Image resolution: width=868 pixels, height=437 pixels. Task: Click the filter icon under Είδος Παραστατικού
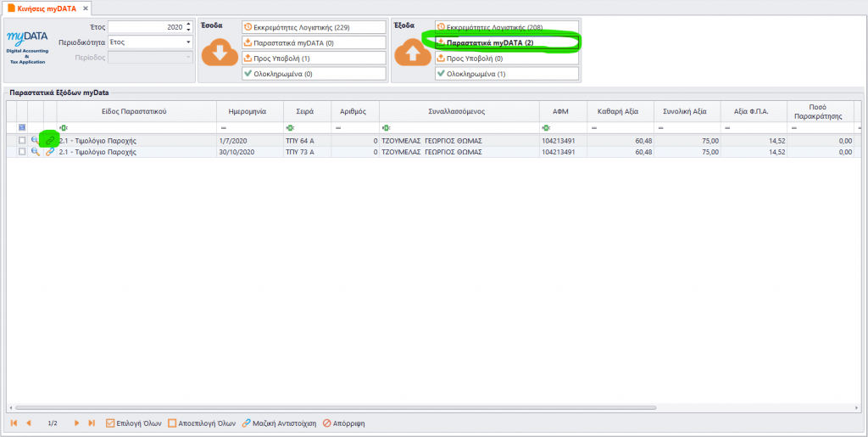click(x=63, y=128)
